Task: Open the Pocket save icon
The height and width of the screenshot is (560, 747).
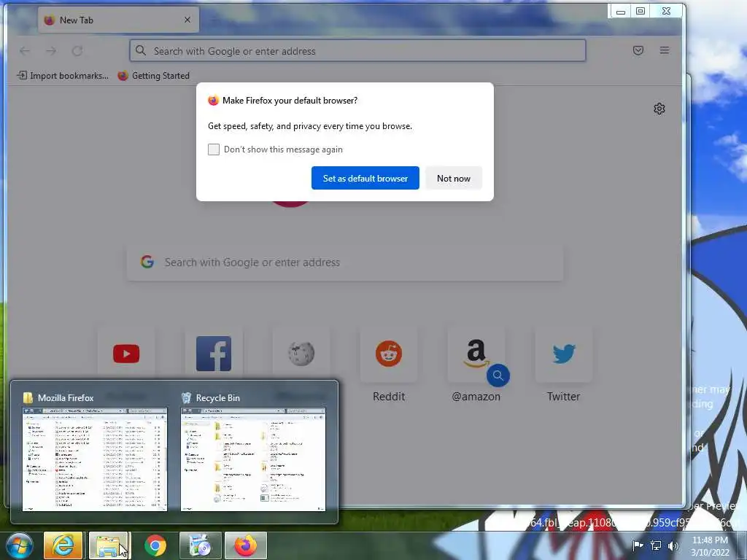Action: coord(638,50)
